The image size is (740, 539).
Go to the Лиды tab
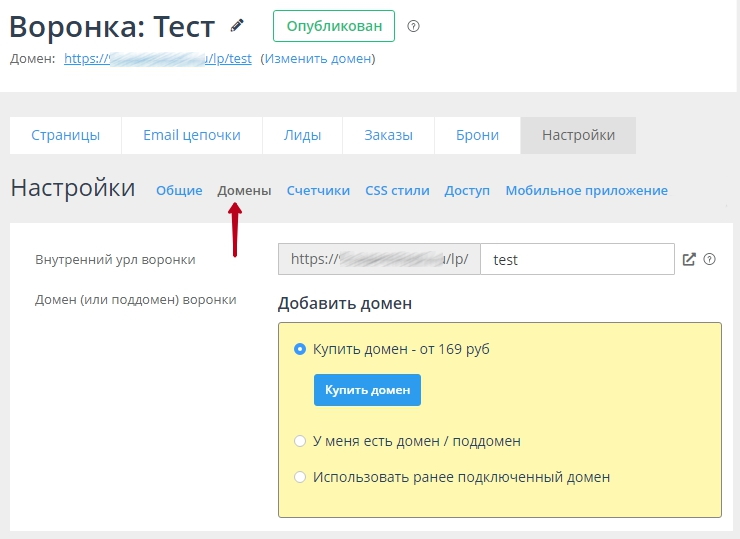[302, 135]
